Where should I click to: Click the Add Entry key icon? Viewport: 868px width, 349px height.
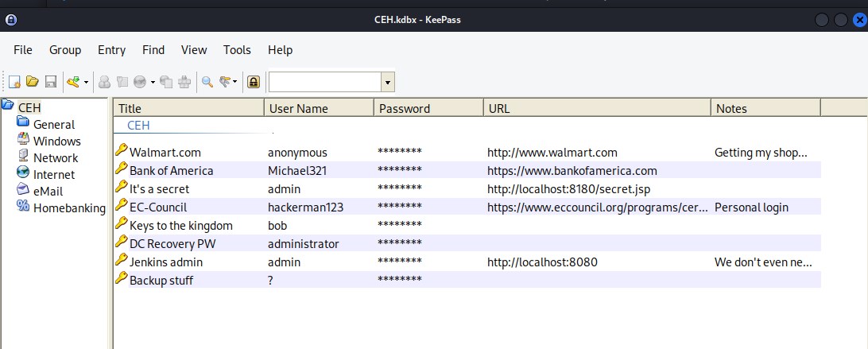pyautogui.click(x=73, y=82)
